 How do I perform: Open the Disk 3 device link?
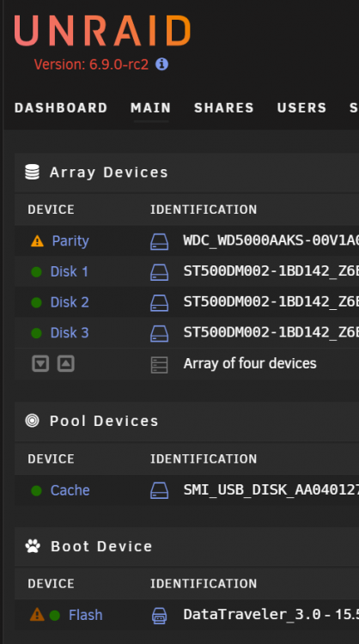point(70,332)
